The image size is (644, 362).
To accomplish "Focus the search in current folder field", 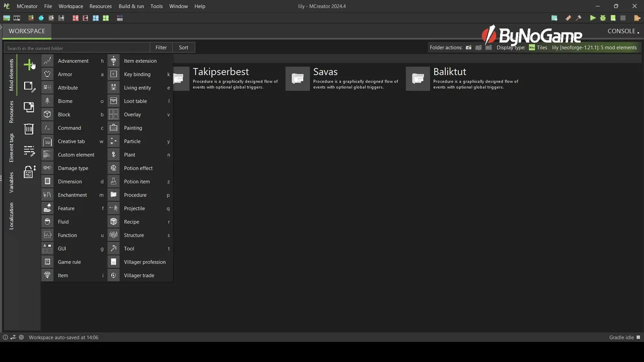I will click(x=77, y=48).
